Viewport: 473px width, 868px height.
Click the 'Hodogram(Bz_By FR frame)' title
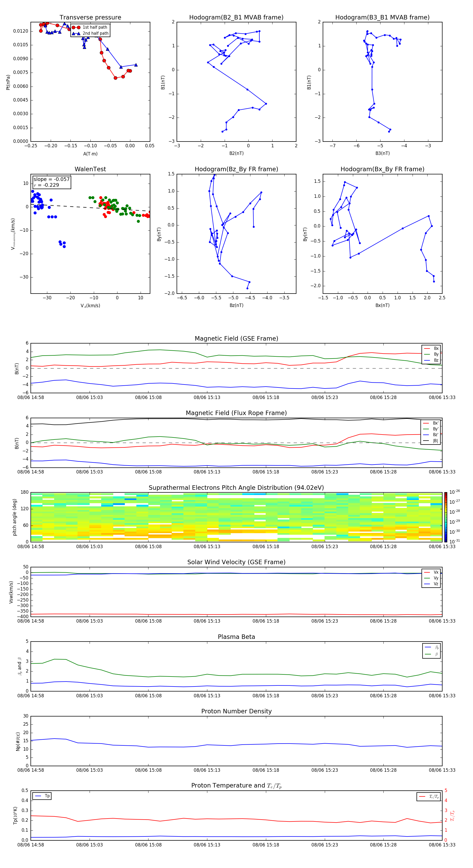tap(236, 169)
